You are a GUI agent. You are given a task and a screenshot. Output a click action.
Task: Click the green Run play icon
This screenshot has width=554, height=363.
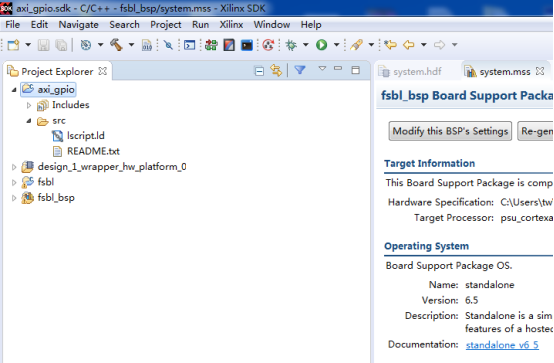pyautogui.click(x=322, y=45)
